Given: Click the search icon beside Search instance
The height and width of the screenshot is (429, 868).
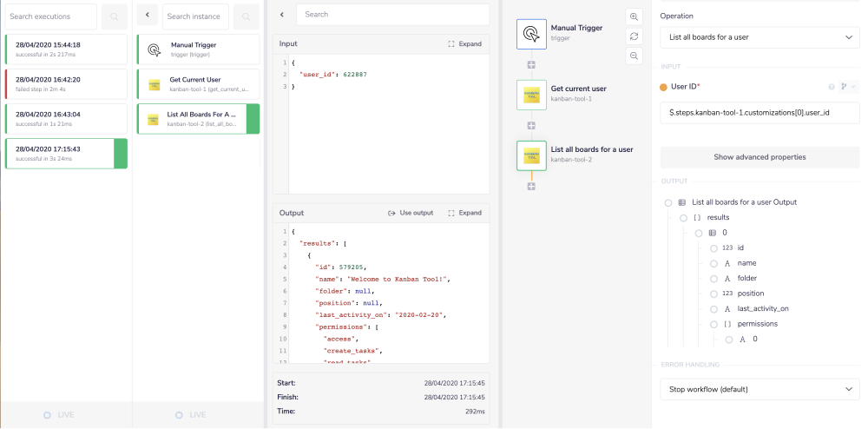Looking at the screenshot, I should [246, 16].
